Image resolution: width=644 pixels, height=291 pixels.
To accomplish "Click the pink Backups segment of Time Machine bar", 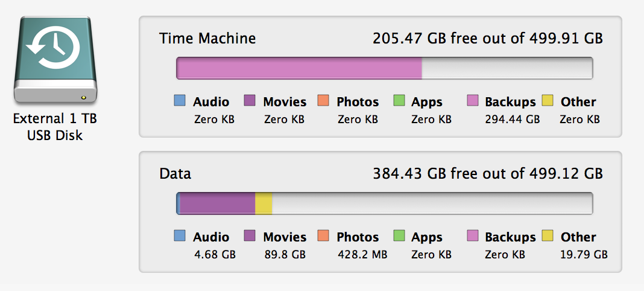I will point(299,68).
